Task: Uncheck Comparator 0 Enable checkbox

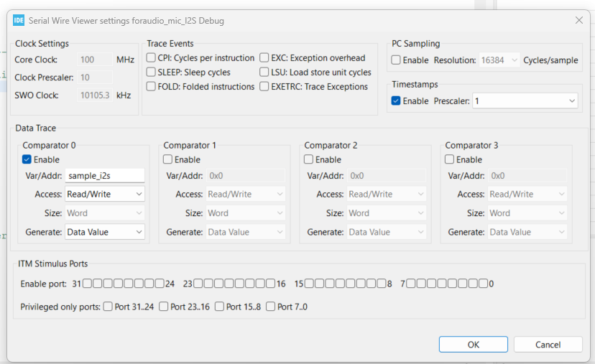Action: coord(27,159)
